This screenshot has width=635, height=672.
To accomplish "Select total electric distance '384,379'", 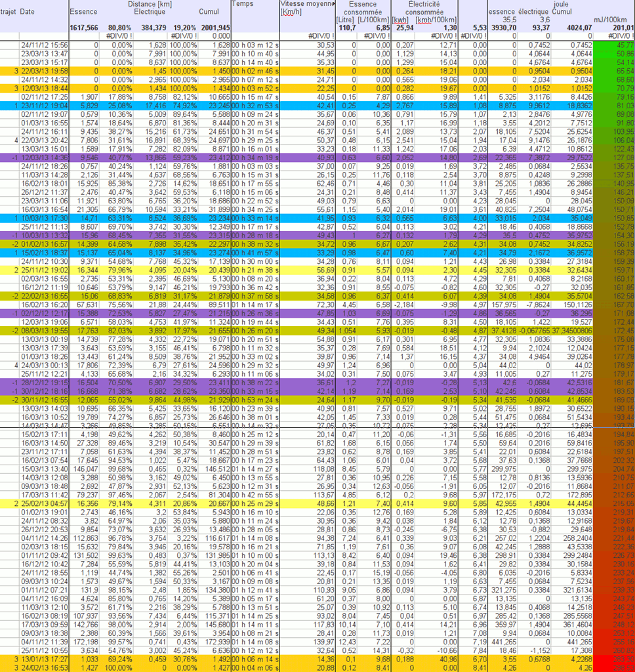I will [154, 28].
